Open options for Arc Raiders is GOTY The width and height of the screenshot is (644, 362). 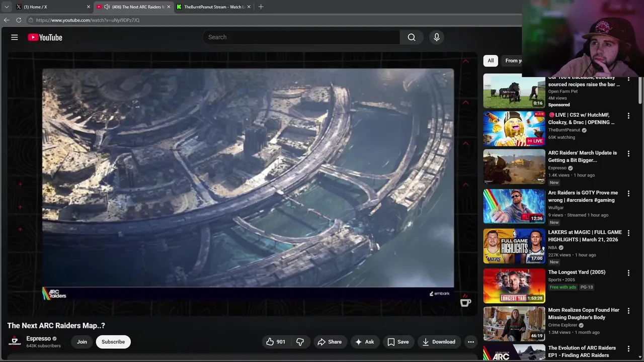point(628,193)
